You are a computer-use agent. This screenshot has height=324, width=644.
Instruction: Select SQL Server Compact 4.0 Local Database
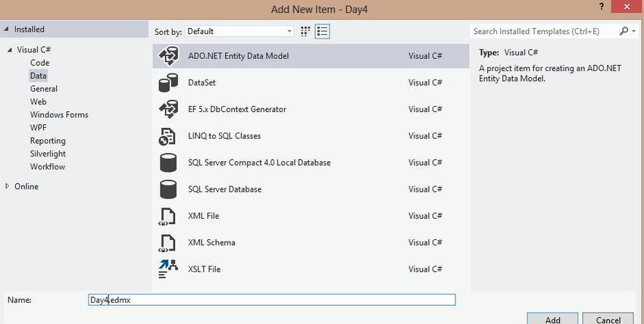(259, 163)
